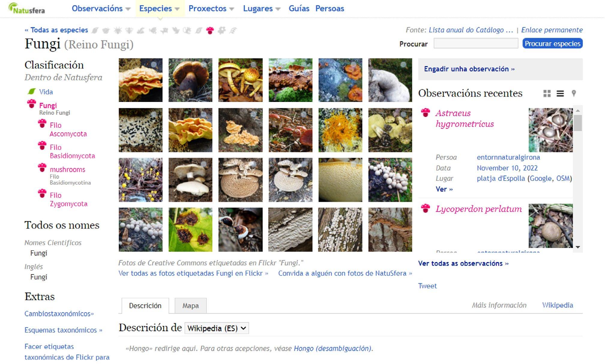Image resolution: width=605 pixels, height=364 pixels.
Task: Switch recent observations to list view
Action: tap(560, 94)
